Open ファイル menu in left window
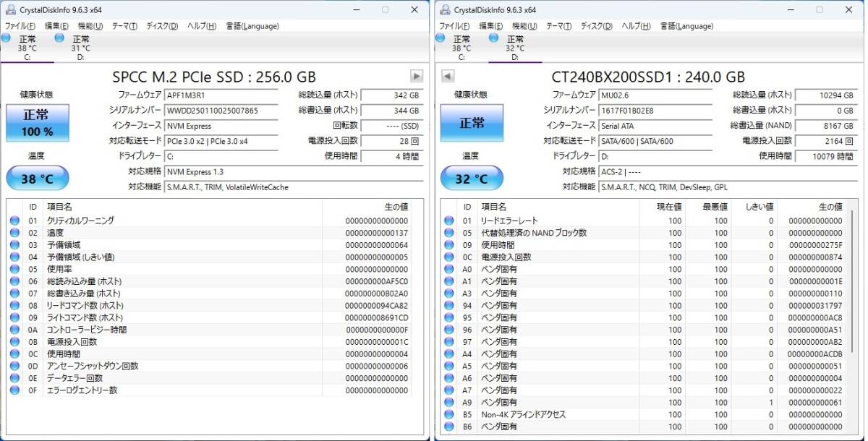Screen dimensions: 868x441 [20, 26]
